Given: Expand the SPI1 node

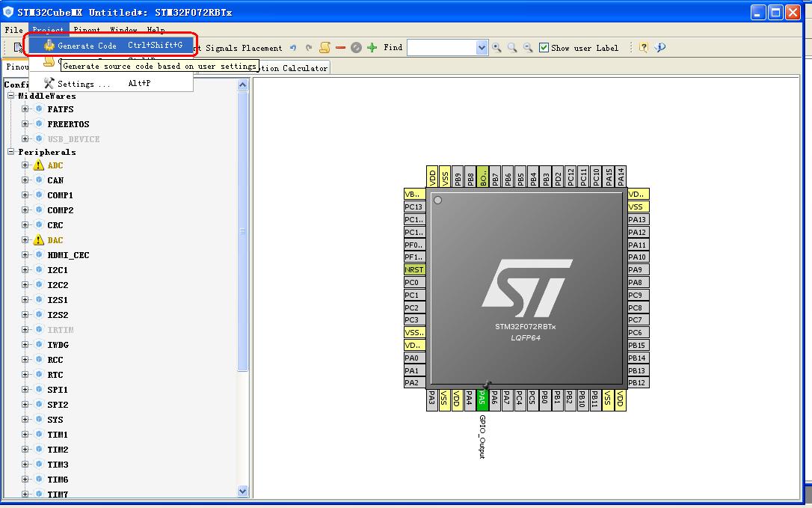Looking at the screenshot, I should coord(25,389).
